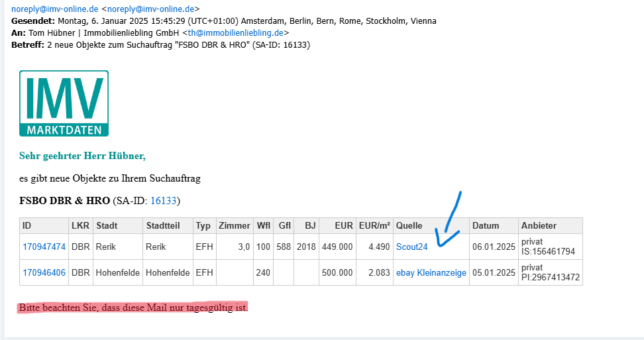Click the Zimmer column header
This screenshot has width=644, height=340.
[235, 226]
